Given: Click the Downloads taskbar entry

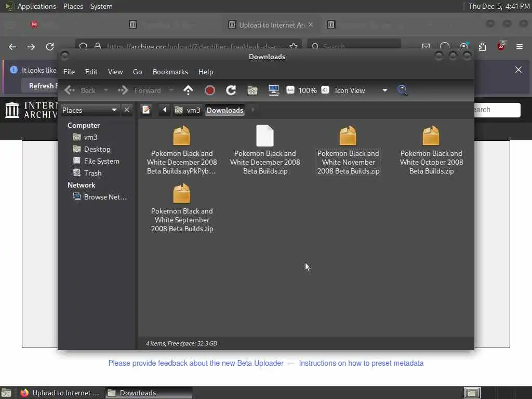Looking at the screenshot, I should coord(149,393).
